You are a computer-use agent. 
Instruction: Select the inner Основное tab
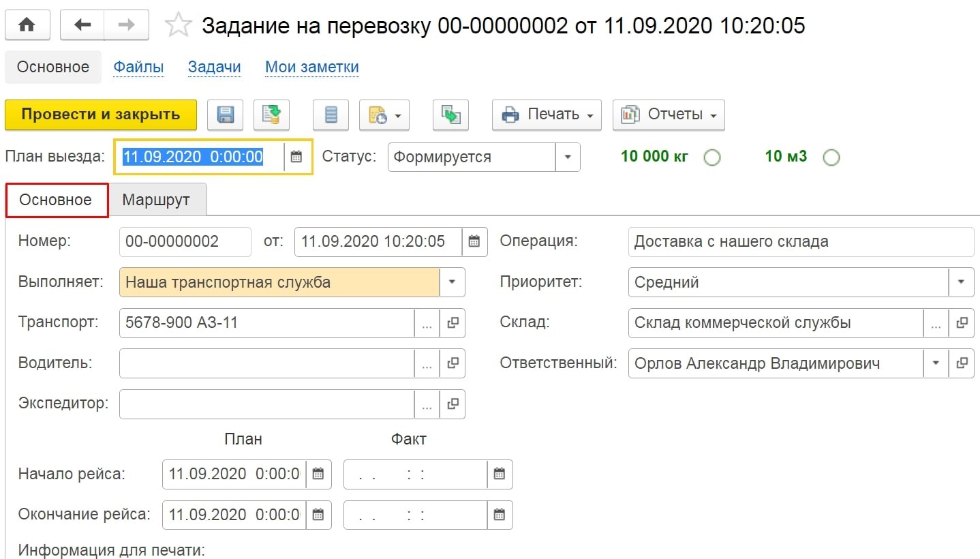tap(56, 200)
